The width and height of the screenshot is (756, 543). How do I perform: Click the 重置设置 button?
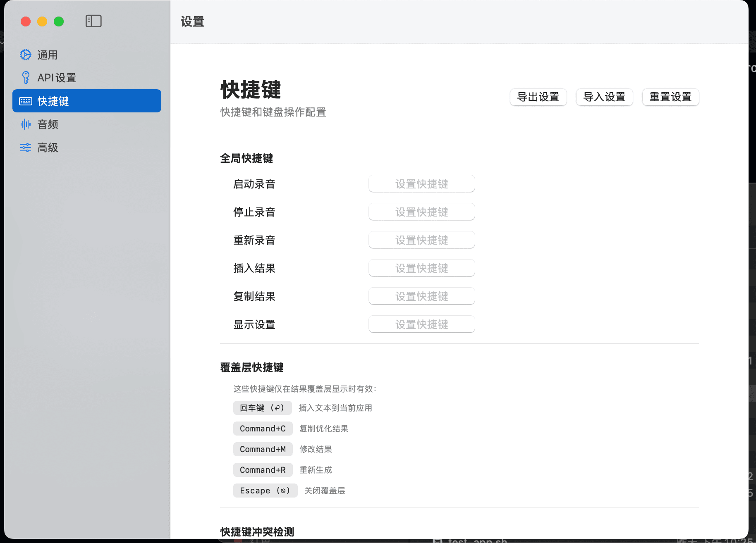point(670,97)
